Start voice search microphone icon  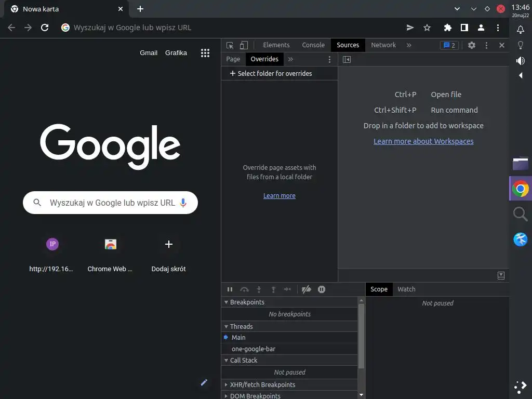[183, 203]
